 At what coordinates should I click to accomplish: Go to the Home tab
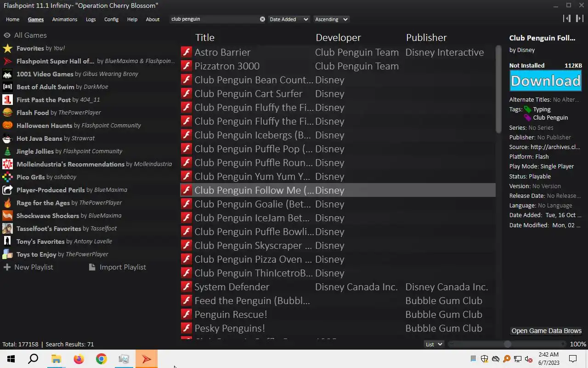pyautogui.click(x=12, y=19)
